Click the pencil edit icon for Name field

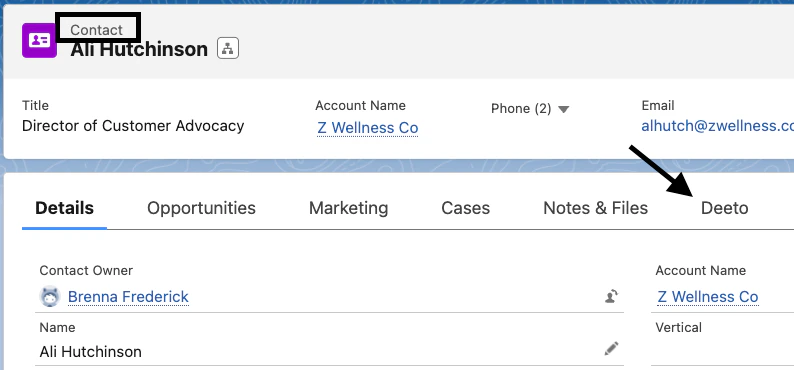click(612, 348)
